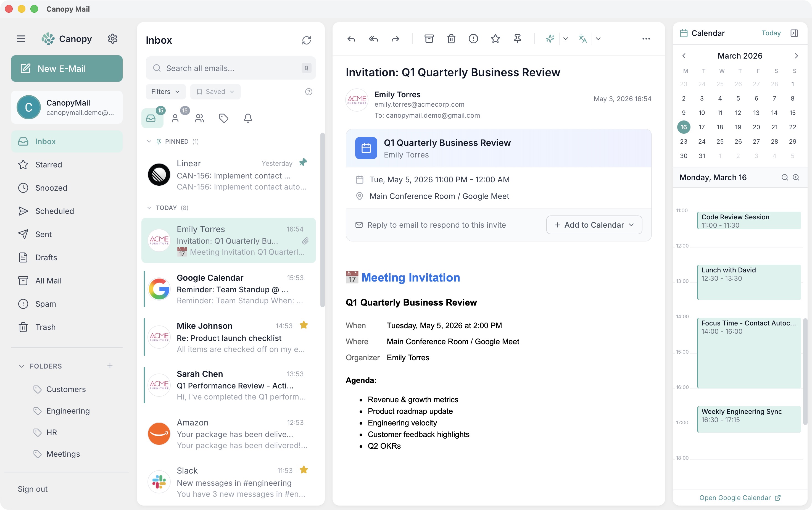Click attachment paperclip on Emily Torres email
Viewport: 812px width, 510px height.
coord(305,241)
